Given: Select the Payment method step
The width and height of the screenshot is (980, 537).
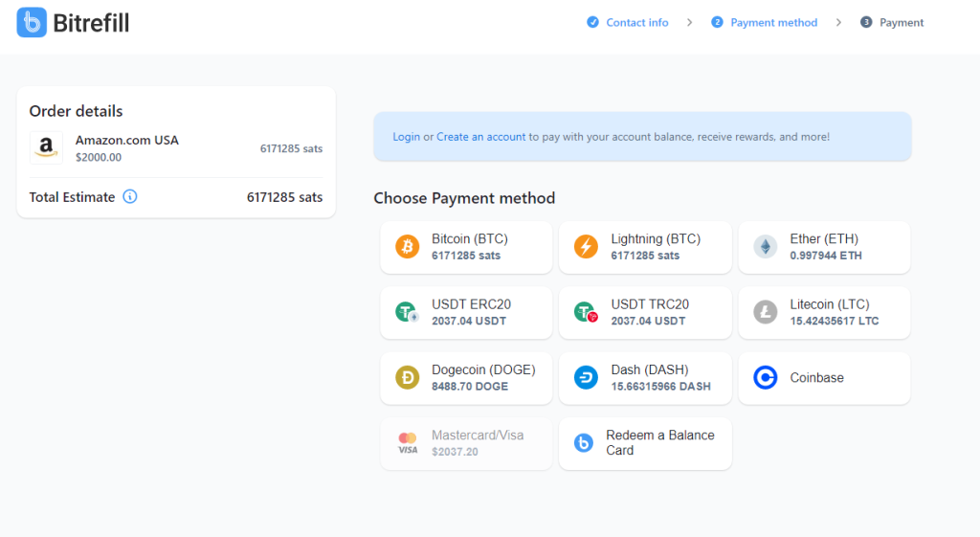Looking at the screenshot, I should [773, 23].
